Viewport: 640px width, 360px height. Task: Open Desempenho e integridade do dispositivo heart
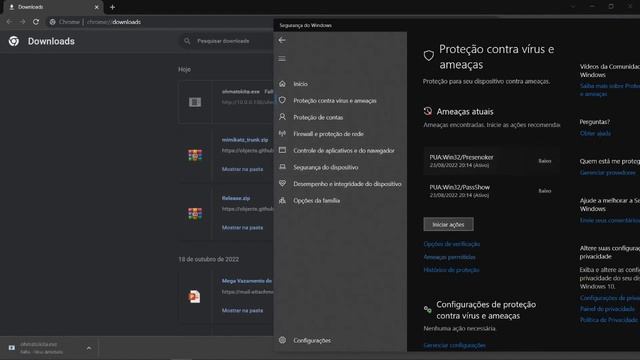pyautogui.click(x=282, y=183)
